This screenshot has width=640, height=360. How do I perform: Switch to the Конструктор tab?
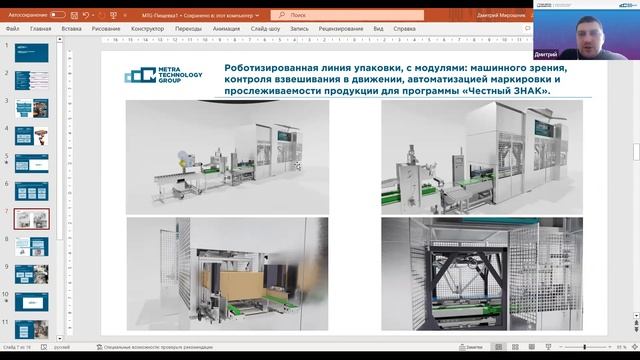147,29
